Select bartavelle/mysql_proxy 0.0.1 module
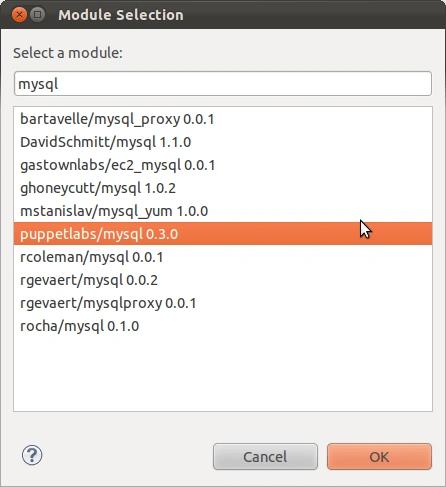The width and height of the screenshot is (446, 487). [x=223, y=119]
